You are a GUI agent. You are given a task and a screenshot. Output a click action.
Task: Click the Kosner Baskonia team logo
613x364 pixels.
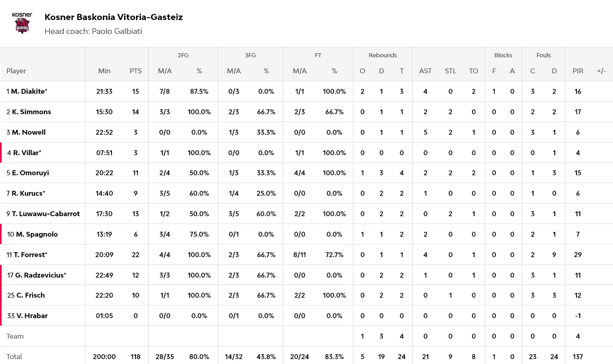(x=22, y=24)
